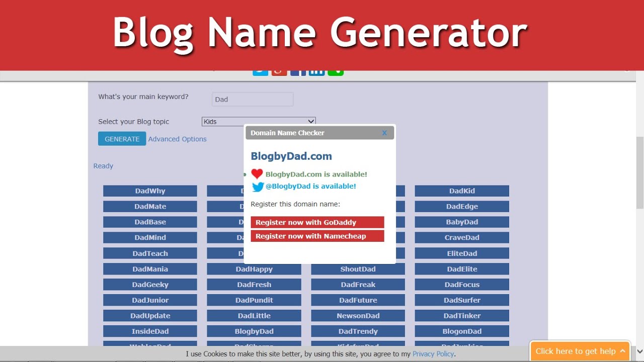Select the DadElite name
The image size is (644, 362).
[x=462, y=269]
